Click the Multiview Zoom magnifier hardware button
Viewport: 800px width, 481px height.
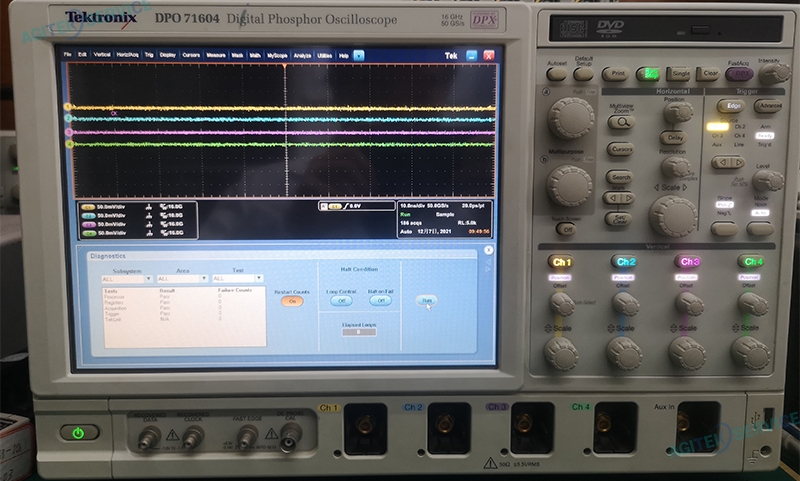click(x=621, y=122)
